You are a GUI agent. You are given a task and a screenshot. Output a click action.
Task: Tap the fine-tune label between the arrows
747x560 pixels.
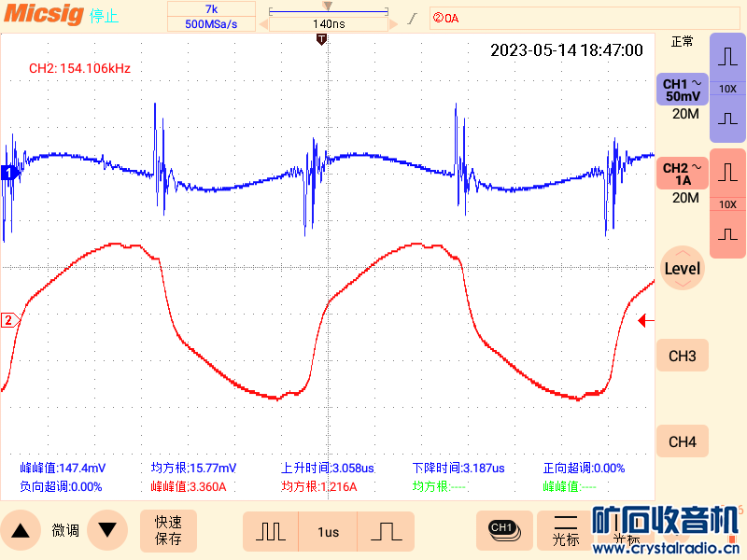click(x=65, y=530)
